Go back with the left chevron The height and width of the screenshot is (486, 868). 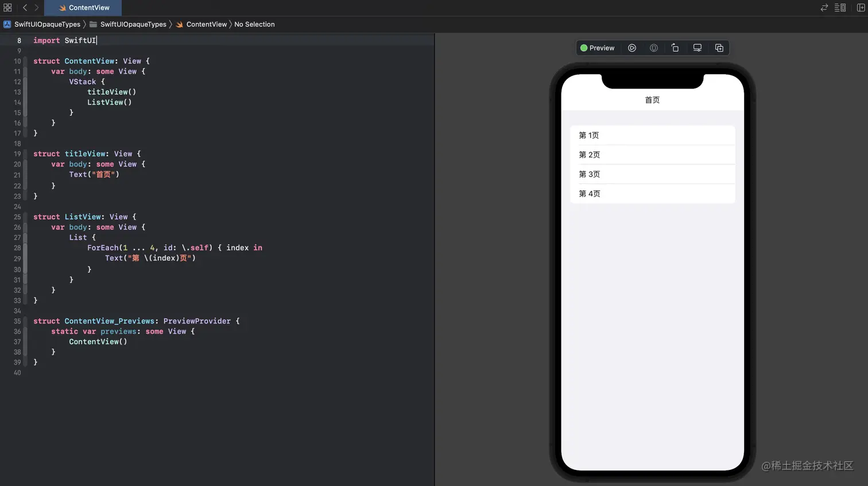pyautogui.click(x=25, y=7)
